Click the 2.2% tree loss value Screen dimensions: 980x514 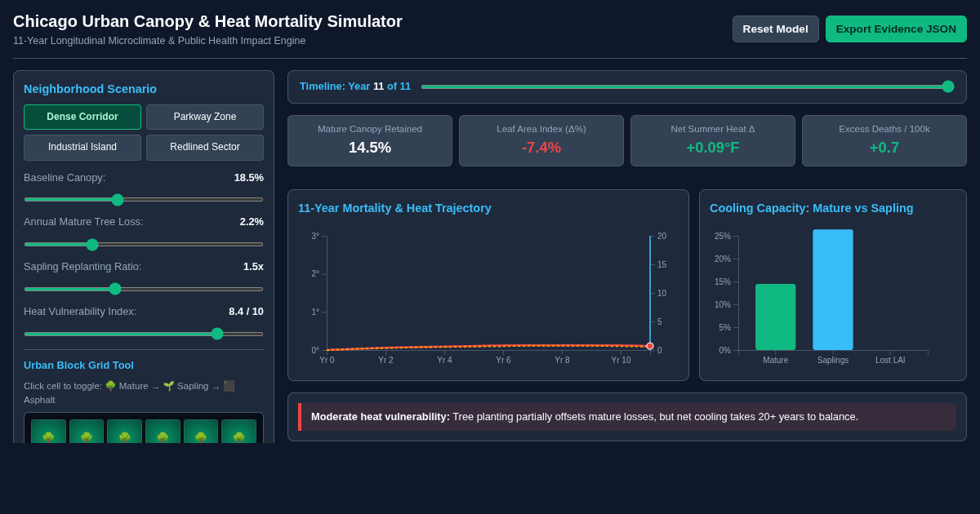[x=252, y=221]
